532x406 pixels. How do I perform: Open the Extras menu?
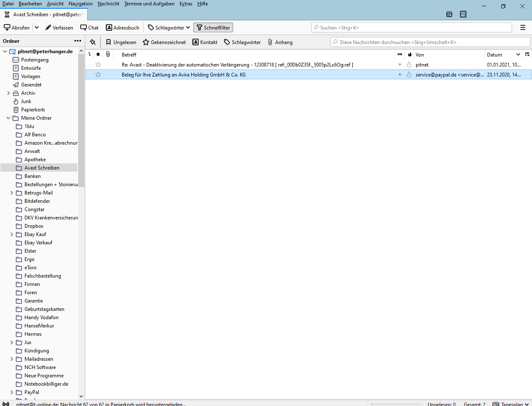click(186, 4)
